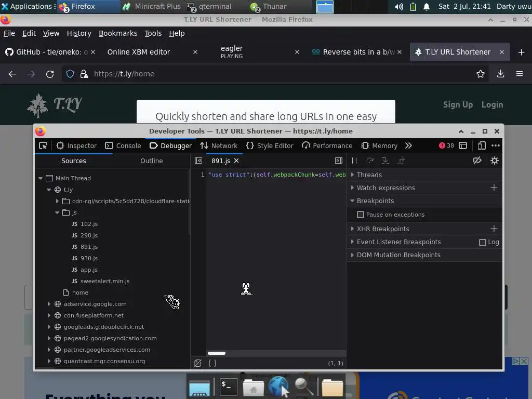Collapse the js folder
The height and width of the screenshot is (399, 532).
pyautogui.click(x=57, y=212)
